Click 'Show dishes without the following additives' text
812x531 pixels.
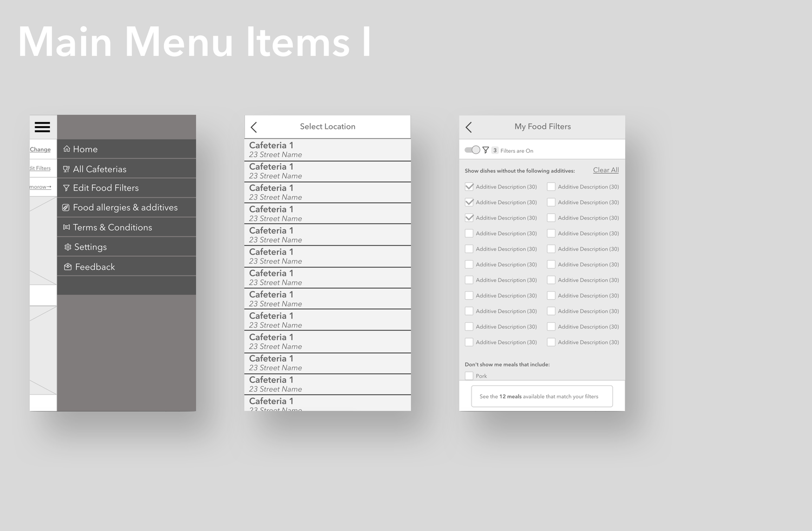[x=520, y=171]
